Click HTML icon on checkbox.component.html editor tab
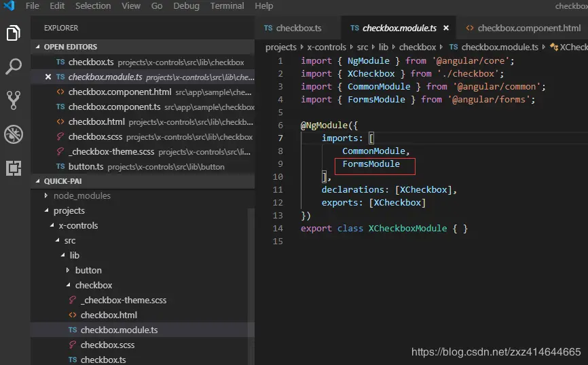 click(x=469, y=28)
